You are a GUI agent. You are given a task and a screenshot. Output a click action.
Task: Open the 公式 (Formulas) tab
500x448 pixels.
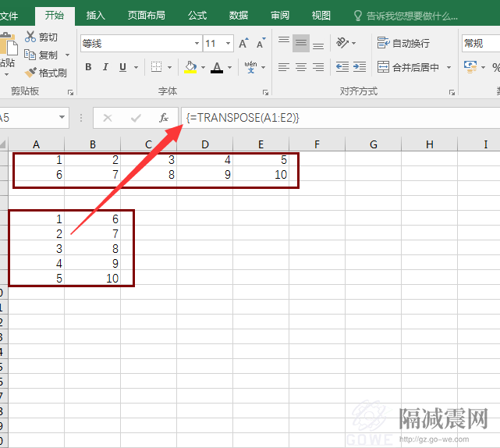point(197,15)
